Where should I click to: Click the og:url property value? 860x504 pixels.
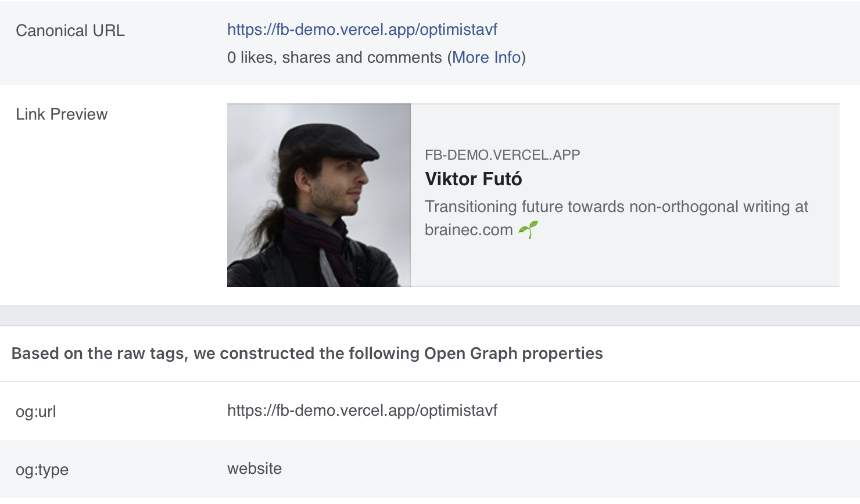tap(362, 411)
